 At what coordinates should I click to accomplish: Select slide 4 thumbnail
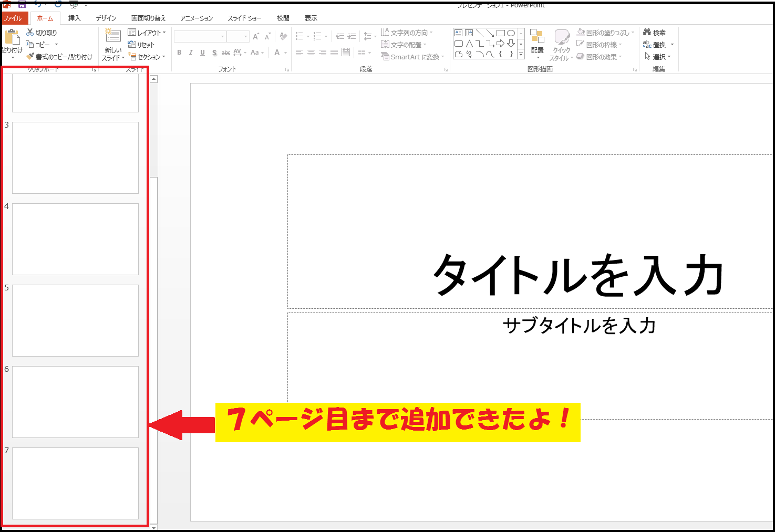point(75,239)
